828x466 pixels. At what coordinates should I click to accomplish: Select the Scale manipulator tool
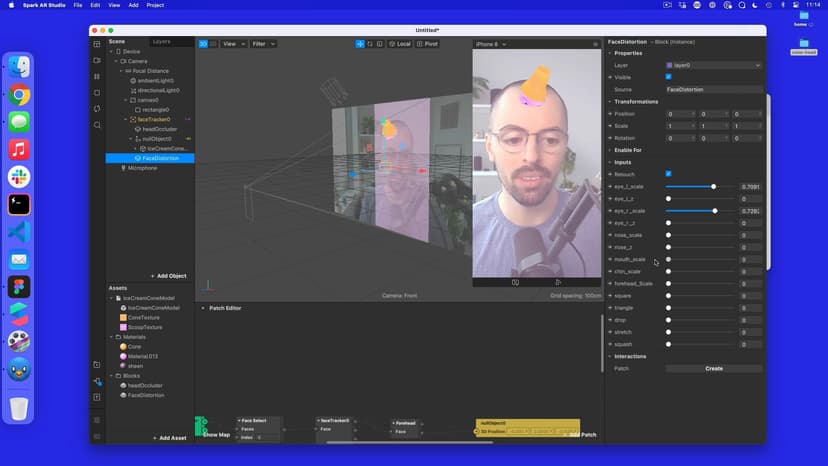380,44
